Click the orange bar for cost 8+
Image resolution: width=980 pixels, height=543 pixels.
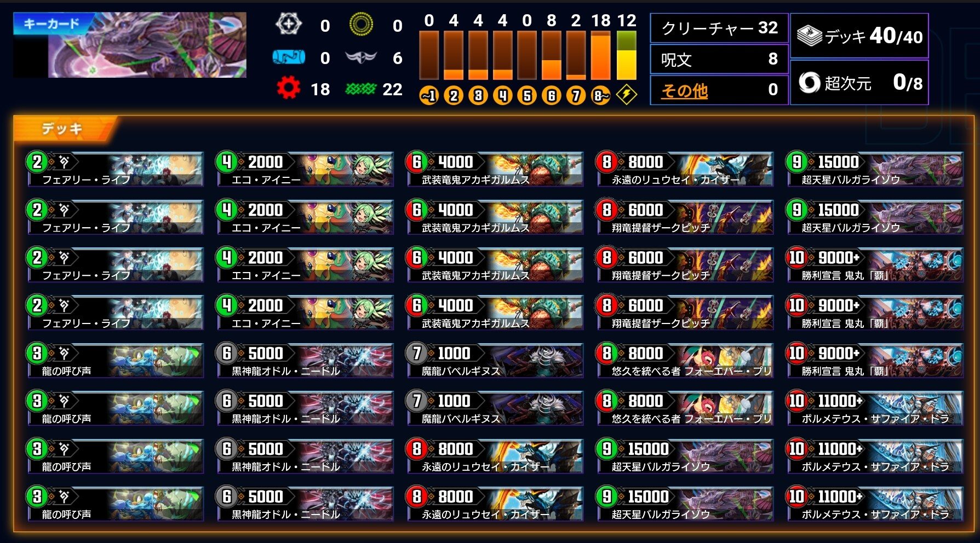click(601, 55)
